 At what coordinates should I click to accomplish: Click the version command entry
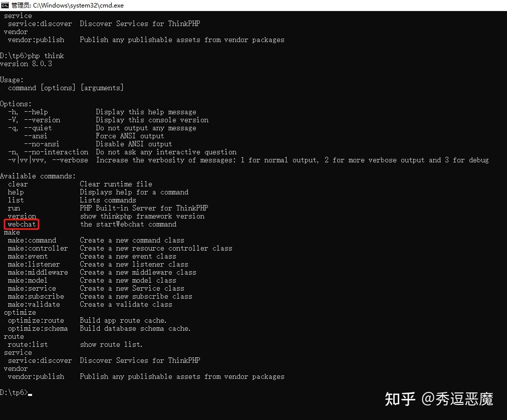pyautogui.click(x=22, y=216)
